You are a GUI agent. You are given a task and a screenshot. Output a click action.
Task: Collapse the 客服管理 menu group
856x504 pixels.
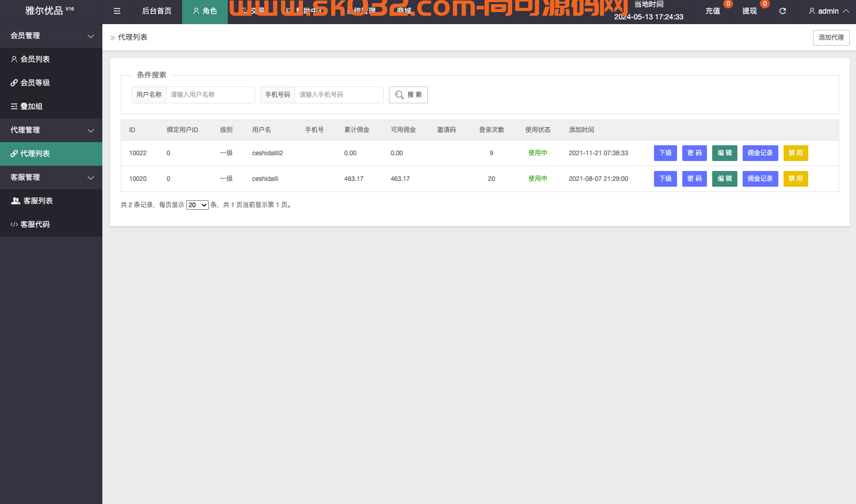pos(51,177)
